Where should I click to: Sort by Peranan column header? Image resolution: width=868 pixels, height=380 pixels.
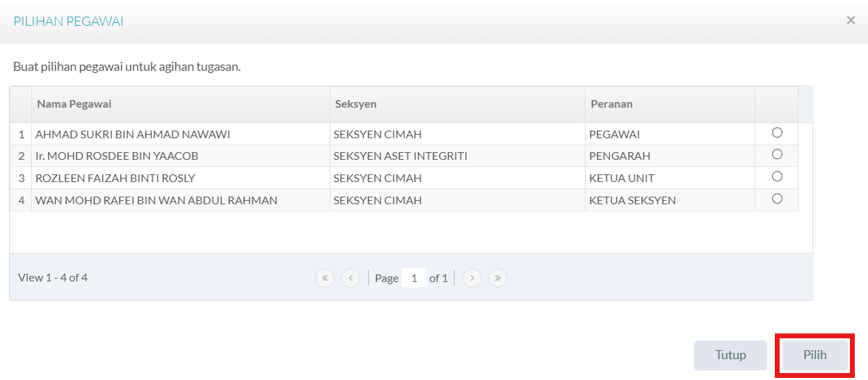click(x=670, y=104)
